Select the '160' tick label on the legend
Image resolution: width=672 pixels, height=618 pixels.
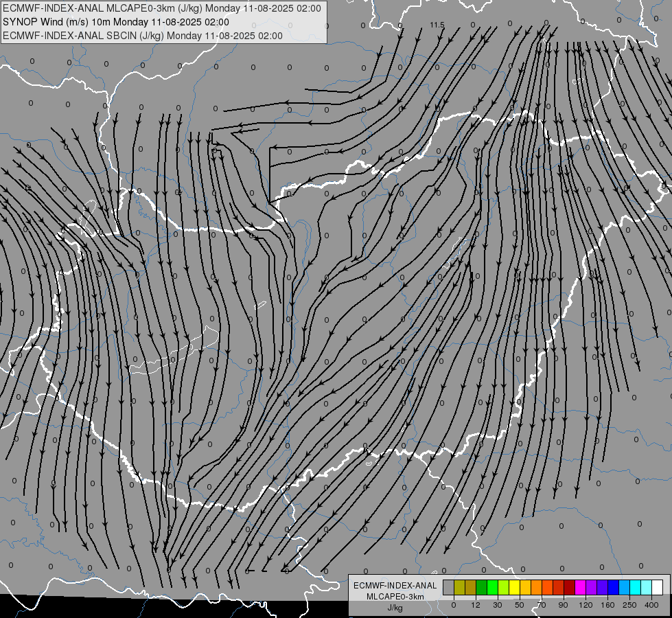click(607, 605)
